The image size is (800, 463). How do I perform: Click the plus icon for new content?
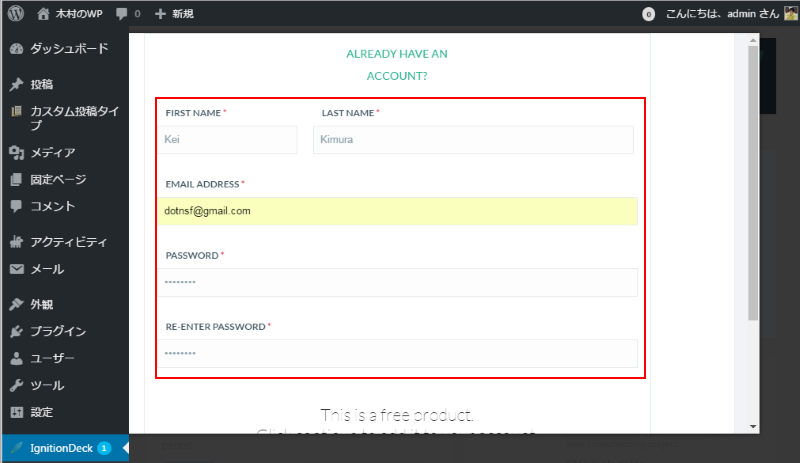pyautogui.click(x=160, y=14)
